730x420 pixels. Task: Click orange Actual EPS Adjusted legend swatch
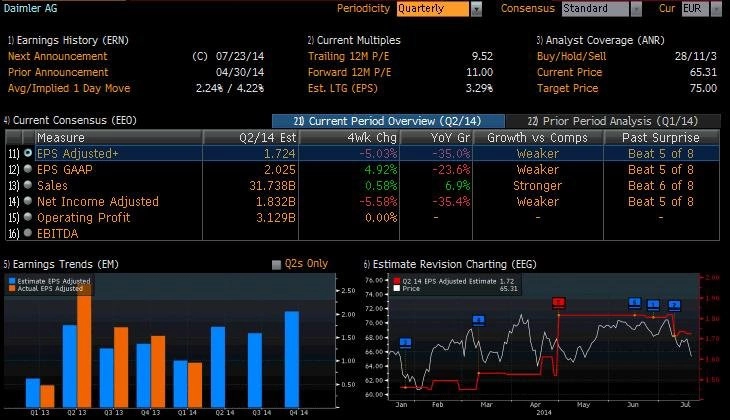coord(12,289)
